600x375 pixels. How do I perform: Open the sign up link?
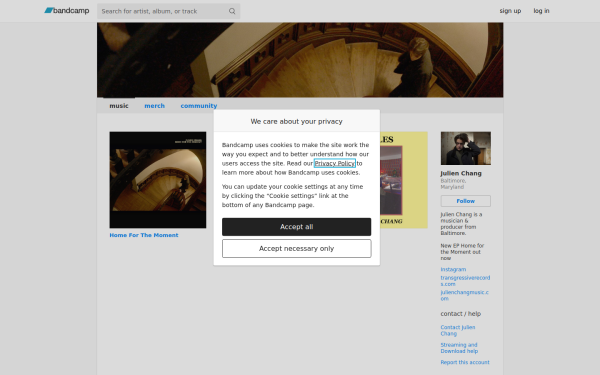510,11
